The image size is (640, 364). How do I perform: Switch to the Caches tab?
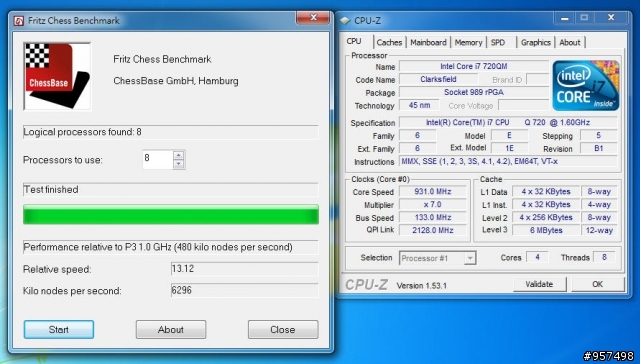[x=389, y=42]
